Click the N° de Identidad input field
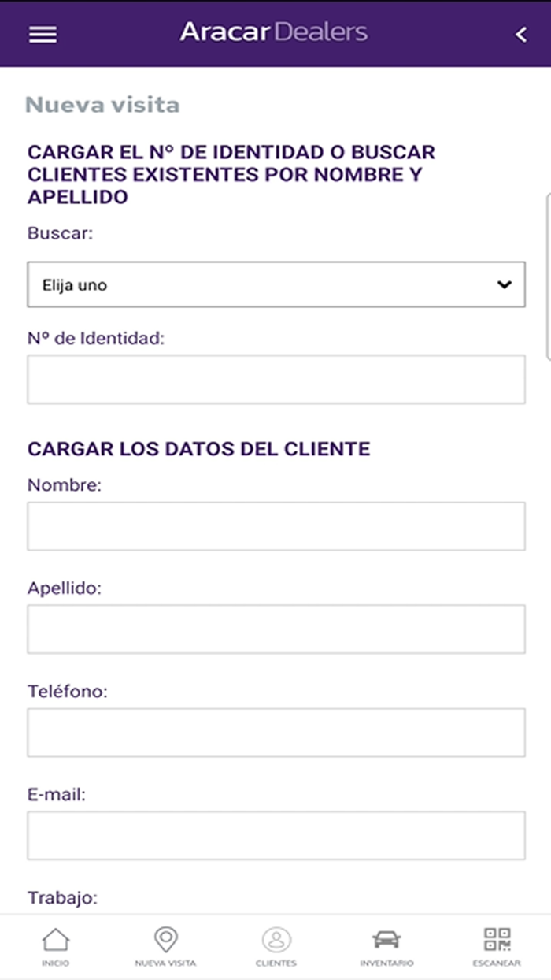Image resolution: width=551 pixels, height=980 pixels. (275, 379)
